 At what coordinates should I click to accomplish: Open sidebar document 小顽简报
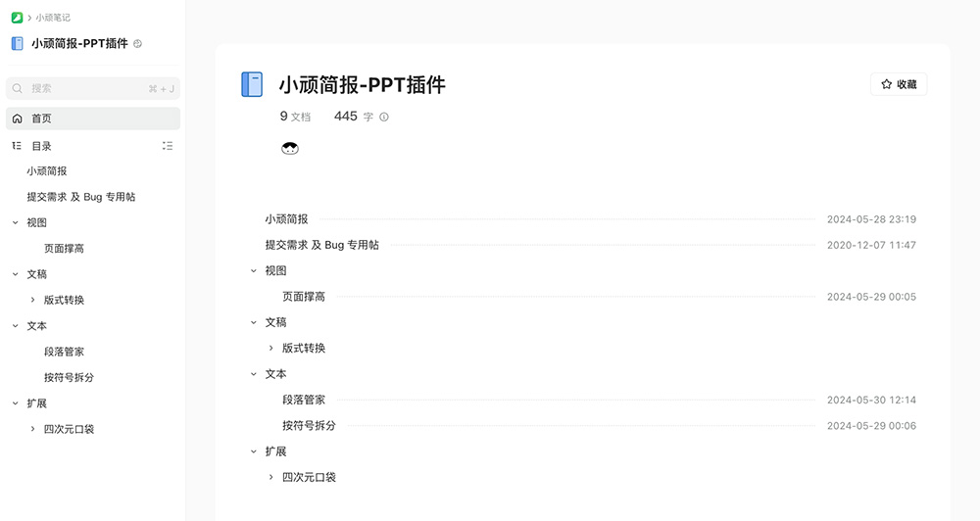[47, 171]
